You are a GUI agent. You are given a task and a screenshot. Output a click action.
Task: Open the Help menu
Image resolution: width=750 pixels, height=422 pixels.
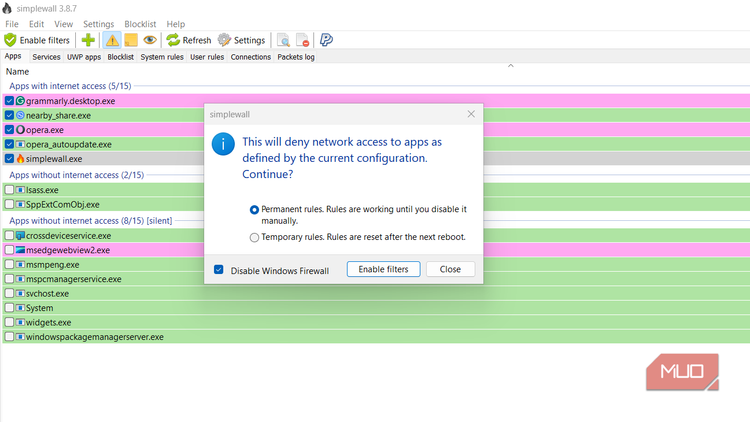176,24
